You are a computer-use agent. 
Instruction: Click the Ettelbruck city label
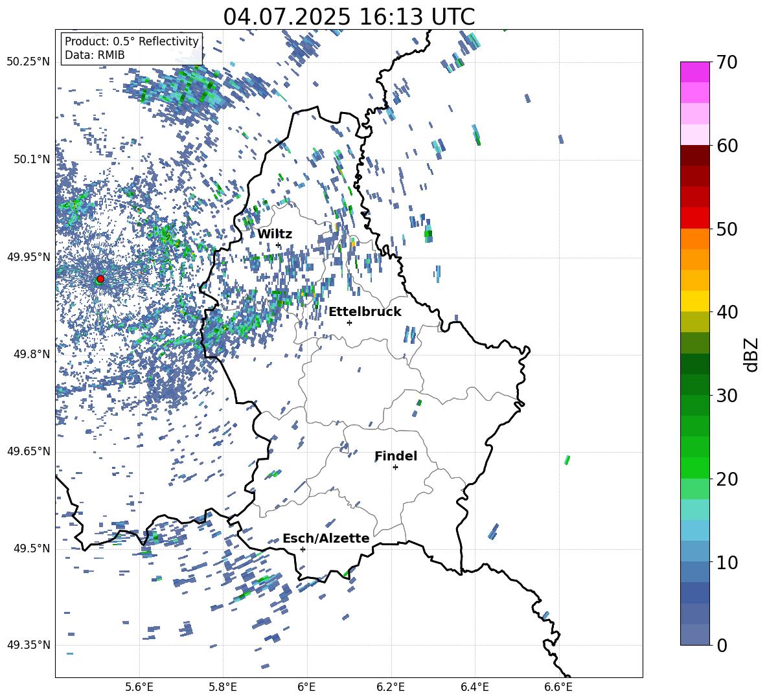[x=365, y=312]
